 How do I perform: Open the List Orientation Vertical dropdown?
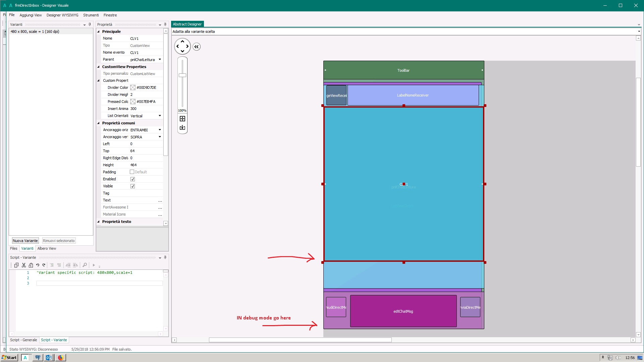point(160,116)
